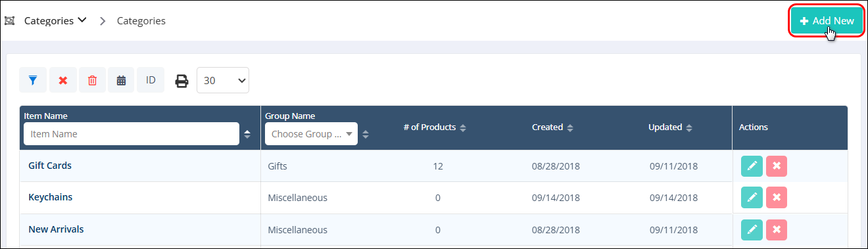The image size is (868, 249).
Task: Clear filters with the red X toolbar icon
Action: tap(63, 80)
